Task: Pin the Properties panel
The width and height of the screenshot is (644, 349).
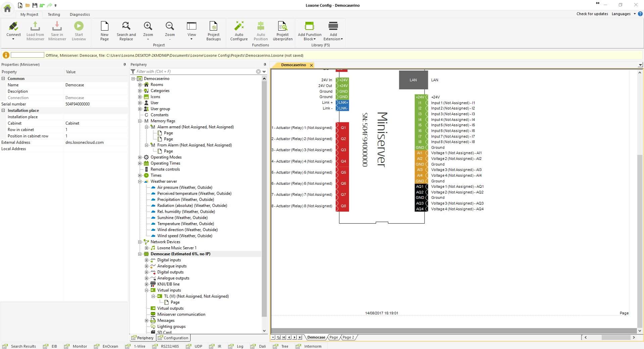Action: click(124, 64)
